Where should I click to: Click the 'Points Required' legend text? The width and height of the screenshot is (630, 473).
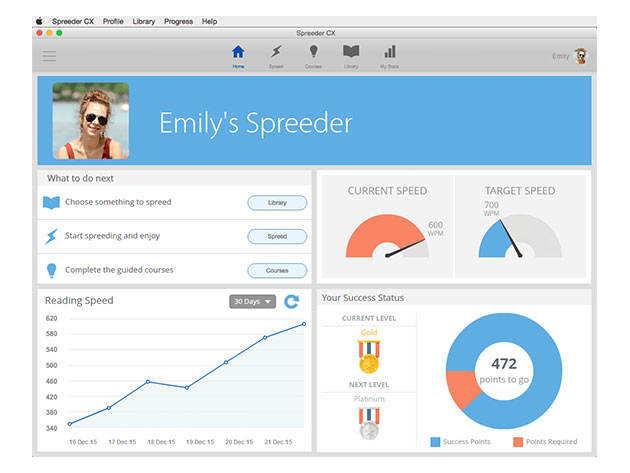point(552,442)
